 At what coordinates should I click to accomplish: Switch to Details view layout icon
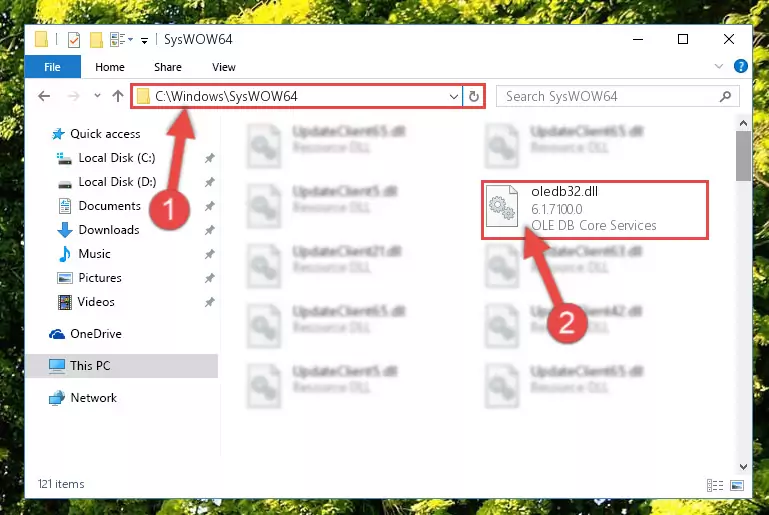[715, 486]
